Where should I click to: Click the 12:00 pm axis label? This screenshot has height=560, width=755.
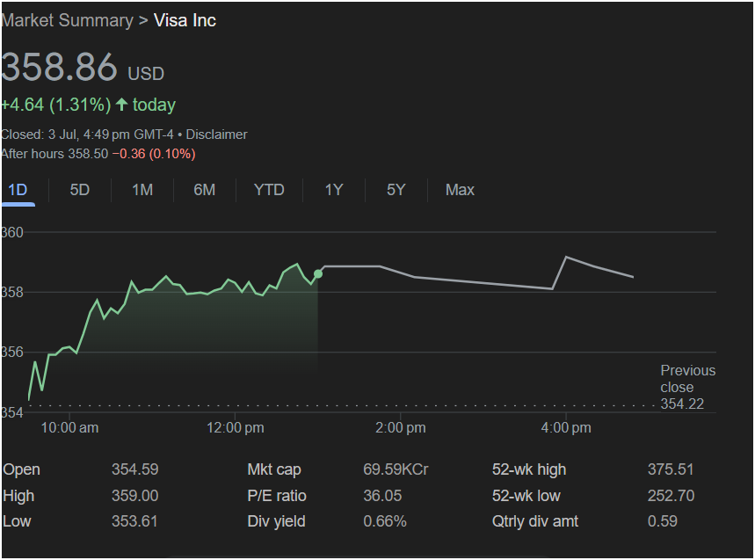pos(236,427)
